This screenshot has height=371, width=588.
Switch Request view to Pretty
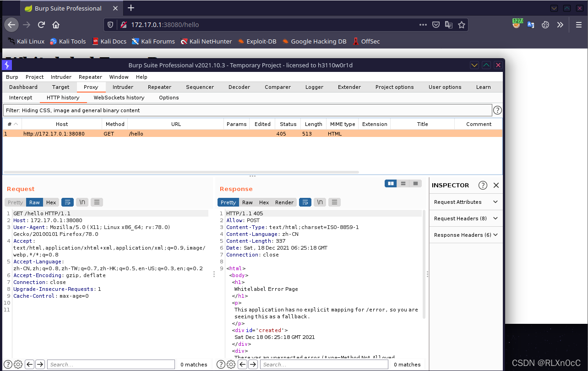pyautogui.click(x=15, y=202)
